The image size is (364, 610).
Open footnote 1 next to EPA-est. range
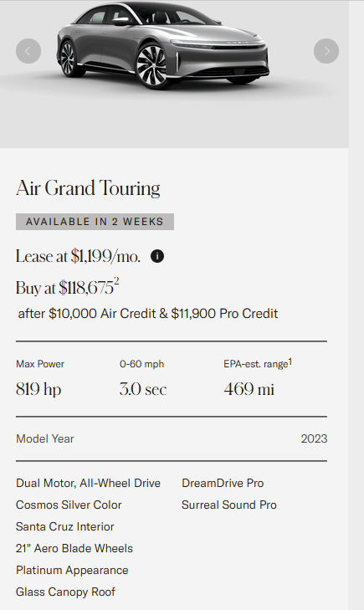pyautogui.click(x=290, y=361)
